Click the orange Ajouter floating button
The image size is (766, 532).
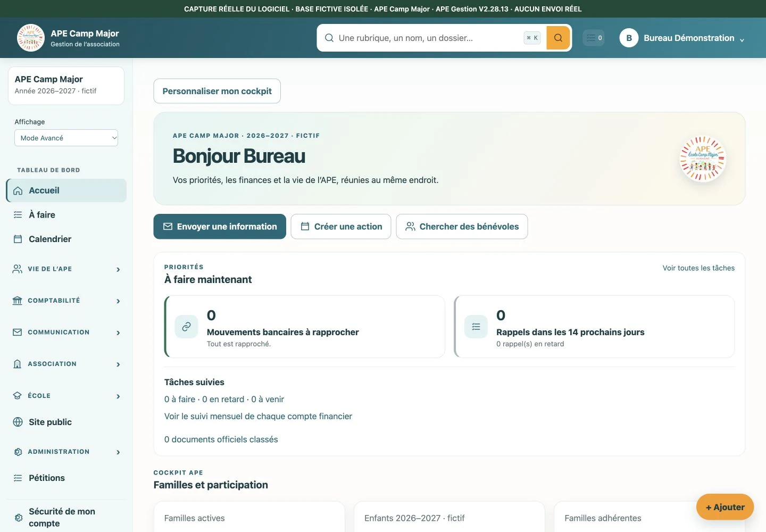725,507
